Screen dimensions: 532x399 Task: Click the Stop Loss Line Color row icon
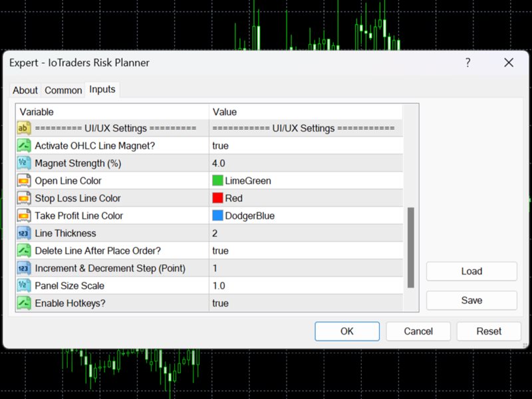click(24, 198)
